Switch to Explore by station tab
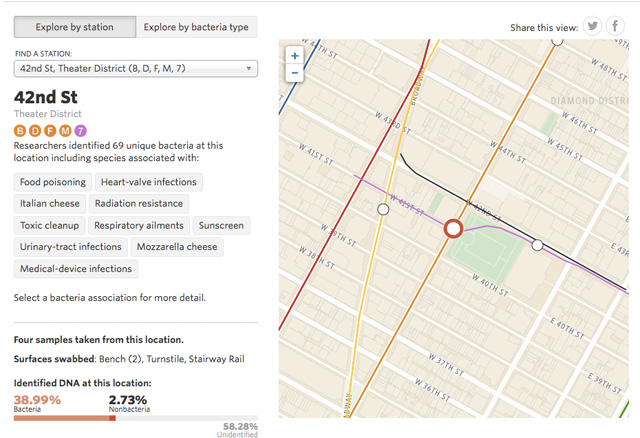The height and width of the screenshot is (438, 640). pyautogui.click(x=73, y=27)
